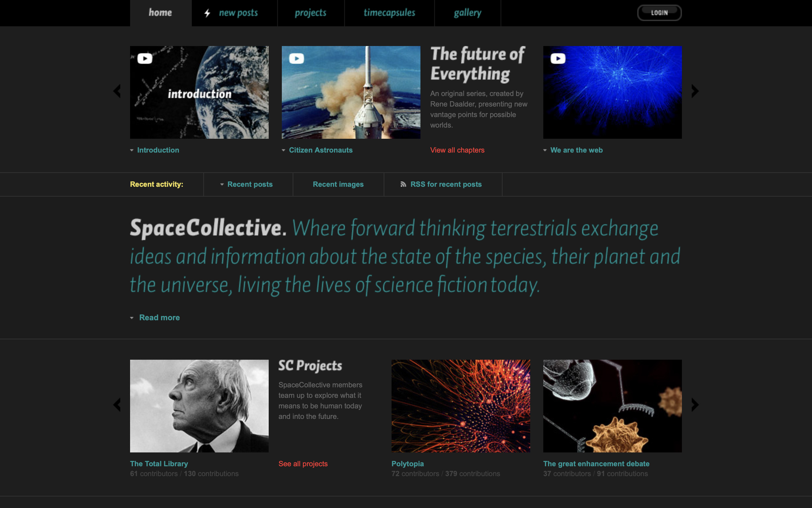Open We are the web link
Image resolution: width=812 pixels, height=508 pixels.
(x=576, y=150)
